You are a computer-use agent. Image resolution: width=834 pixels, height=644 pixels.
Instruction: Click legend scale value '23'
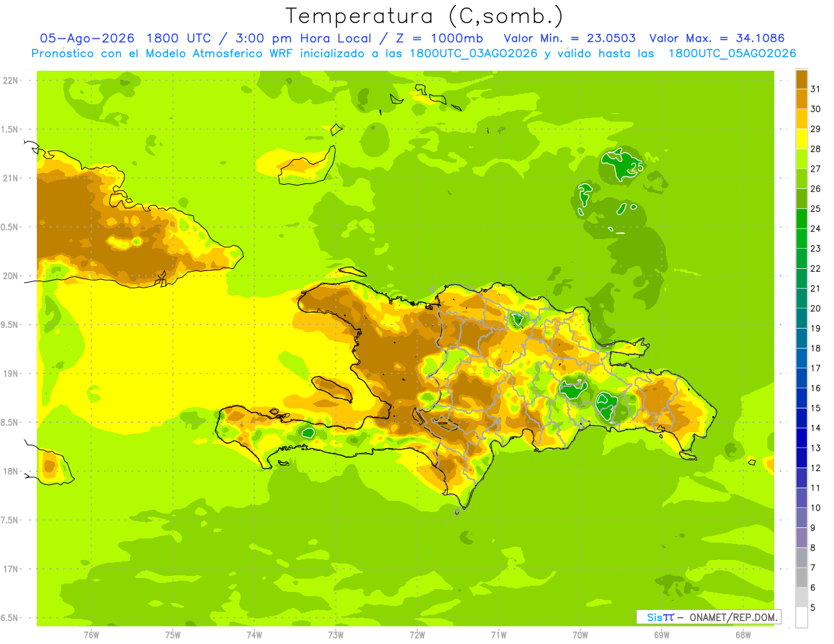coord(815,249)
